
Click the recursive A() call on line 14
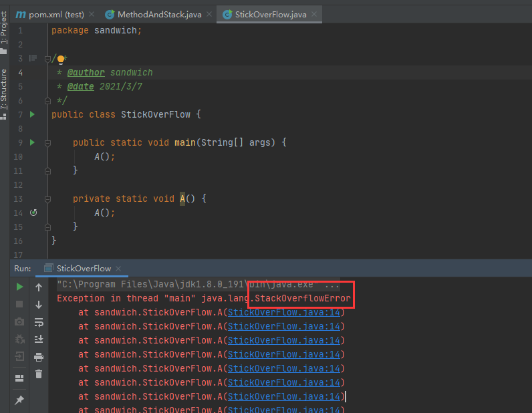pos(104,213)
